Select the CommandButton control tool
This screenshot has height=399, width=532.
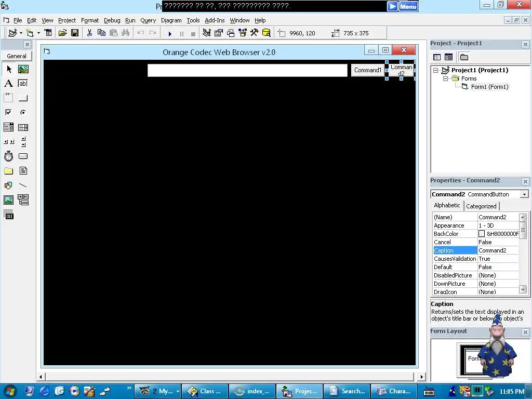(23, 98)
